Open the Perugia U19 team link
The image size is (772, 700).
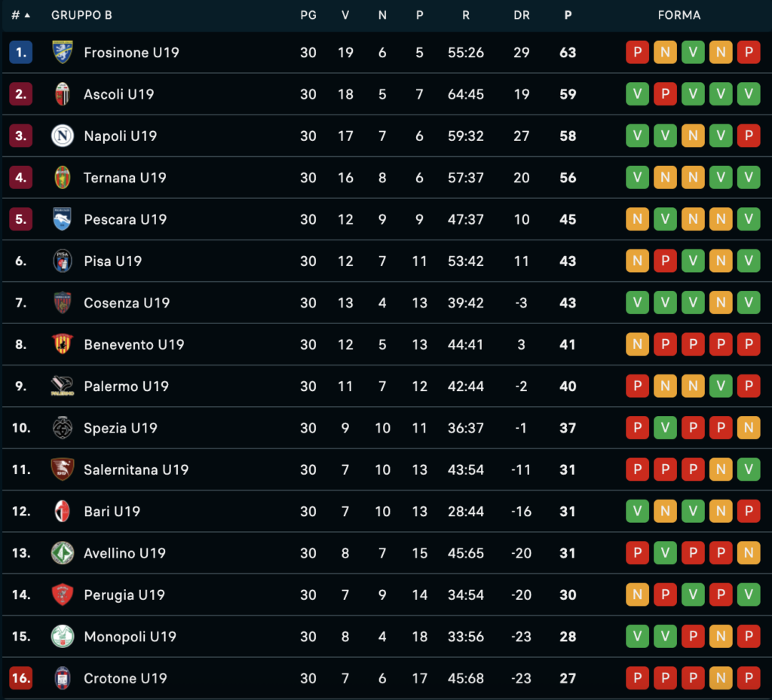pos(124,595)
